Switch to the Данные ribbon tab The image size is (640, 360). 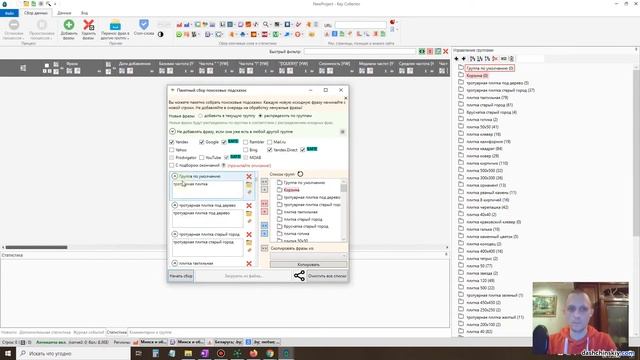tap(64, 13)
